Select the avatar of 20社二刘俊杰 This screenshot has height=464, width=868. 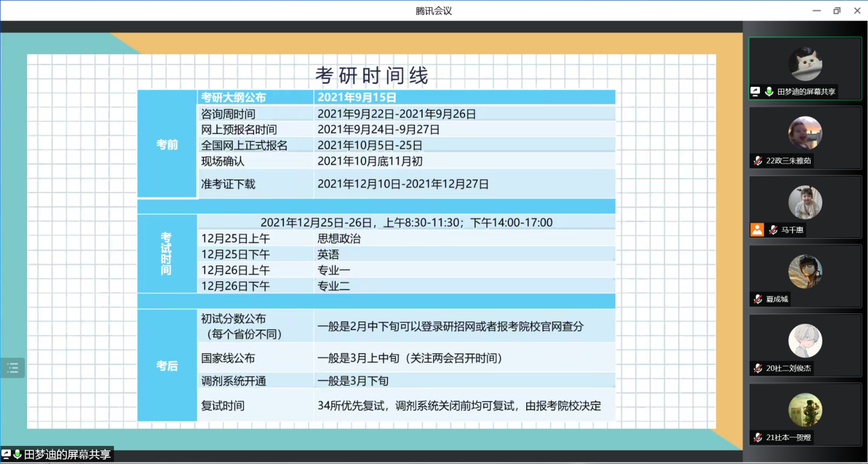tap(805, 340)
